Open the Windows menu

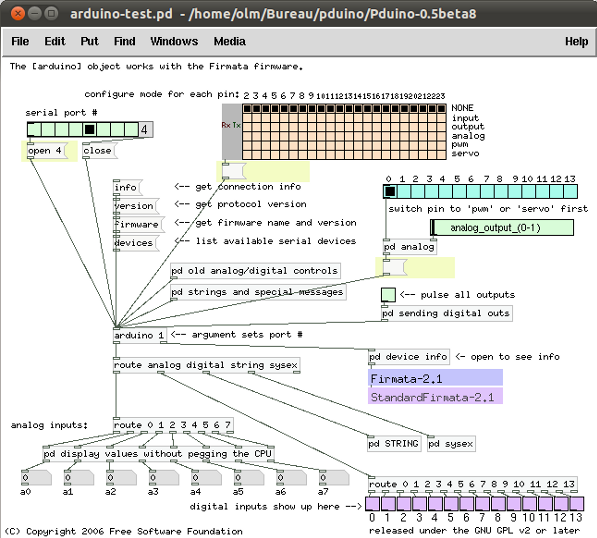[174, 41]
